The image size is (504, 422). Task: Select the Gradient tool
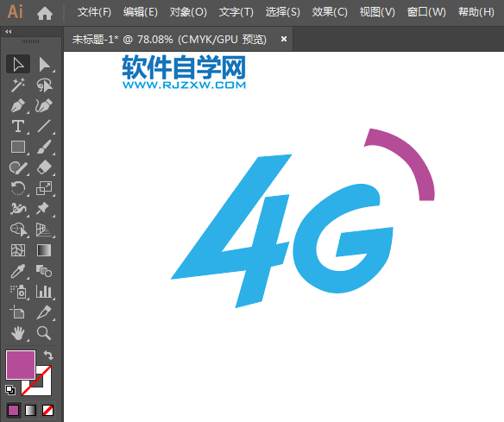(x=44, y=250)
